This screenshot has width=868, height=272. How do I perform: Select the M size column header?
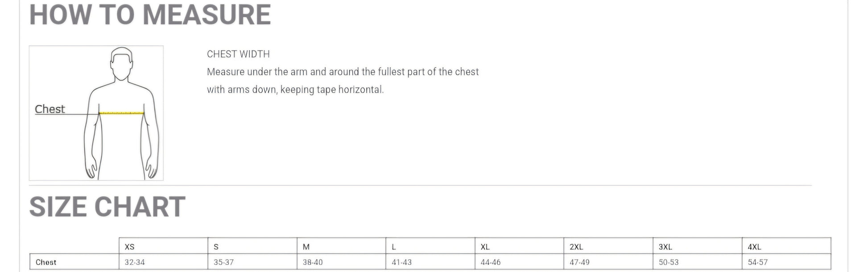pyautogui.click(x=306, y=247)
